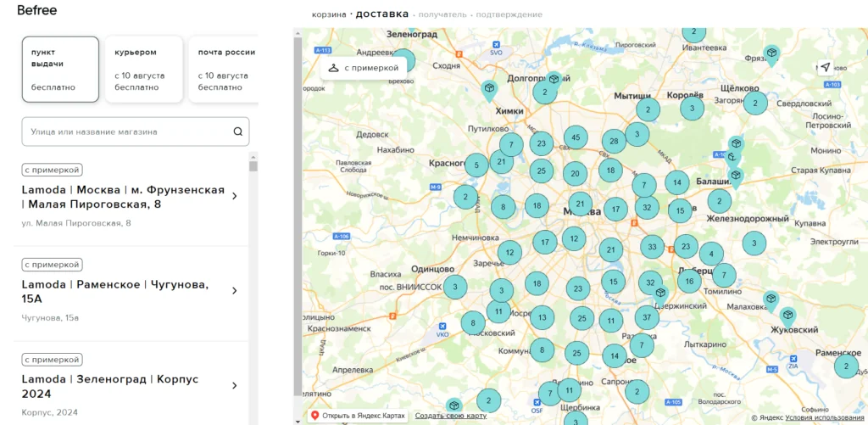
Task: Expand Lamoda Раменское Чугунова chevron
Action: click(235, 291)
